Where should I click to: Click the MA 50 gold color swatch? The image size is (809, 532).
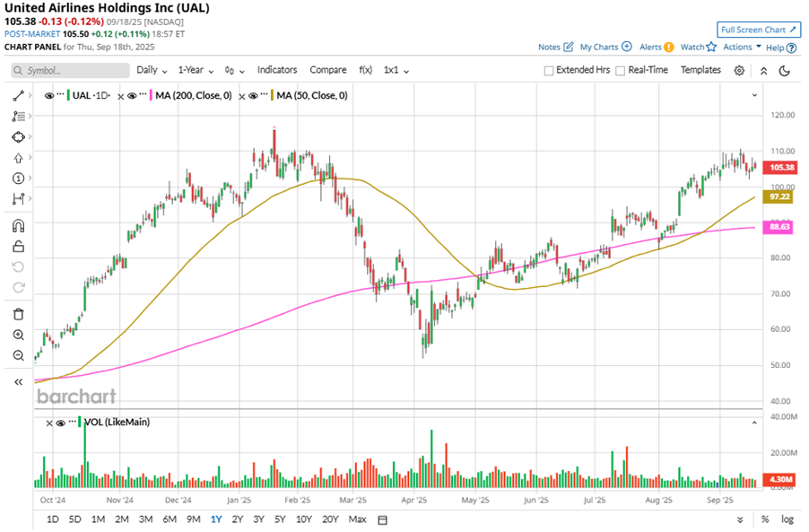[x=273, y=95]
